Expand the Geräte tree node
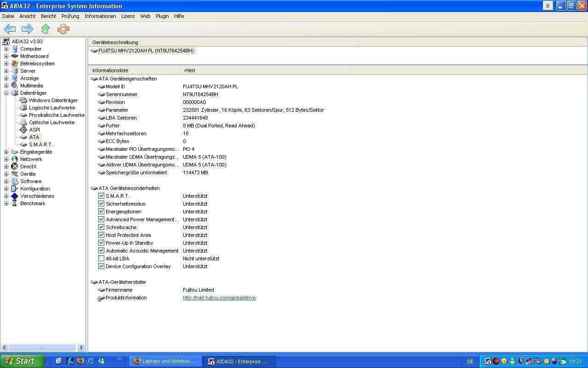 (6, 174)
